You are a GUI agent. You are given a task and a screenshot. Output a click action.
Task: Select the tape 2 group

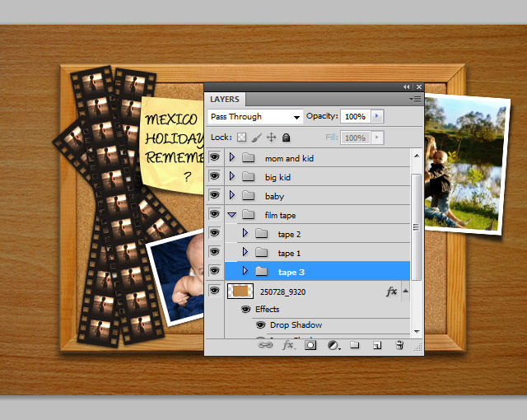[289, 234]
